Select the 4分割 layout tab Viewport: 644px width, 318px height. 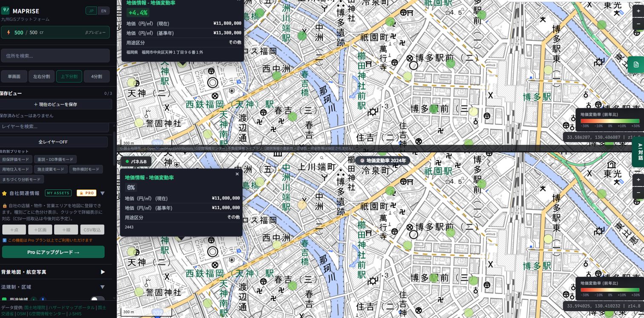click(x=97, y=76)
